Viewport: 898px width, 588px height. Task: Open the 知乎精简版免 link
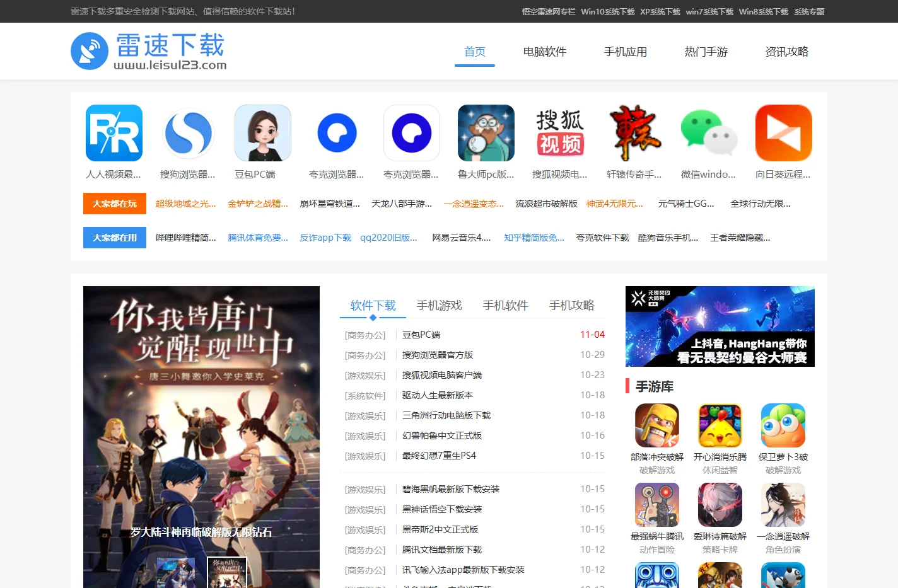click(x=534, y=238)
